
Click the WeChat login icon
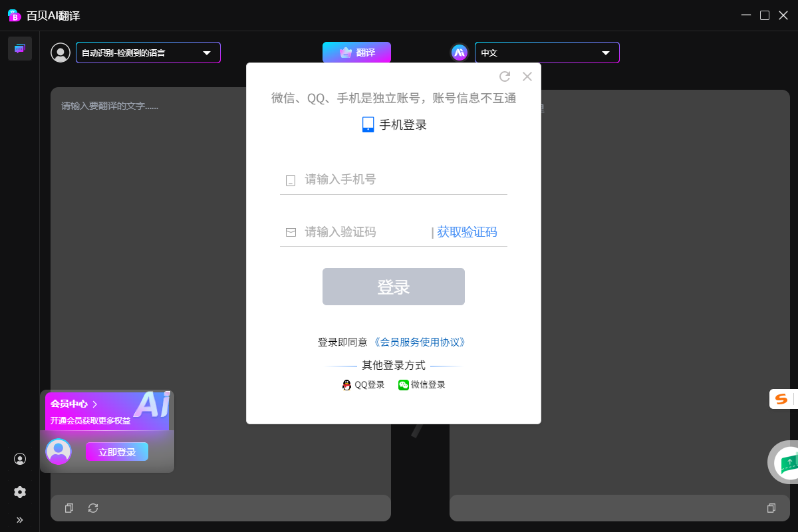404,385
